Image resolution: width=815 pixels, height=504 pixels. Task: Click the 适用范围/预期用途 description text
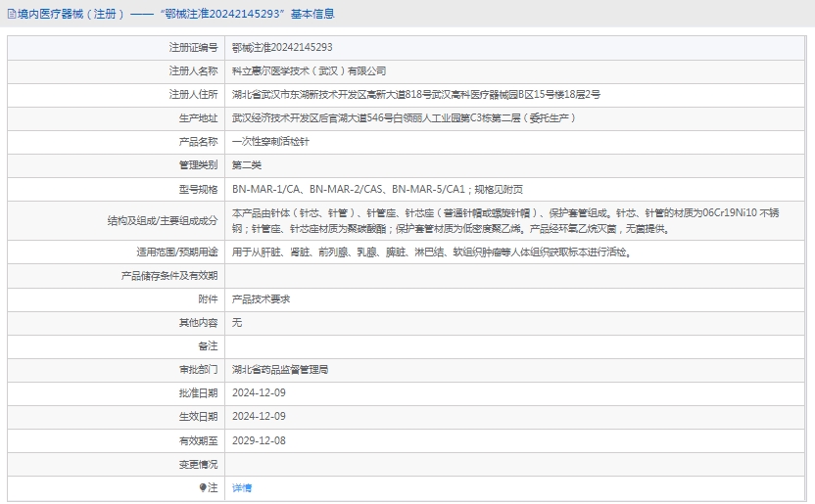point(431,252)
